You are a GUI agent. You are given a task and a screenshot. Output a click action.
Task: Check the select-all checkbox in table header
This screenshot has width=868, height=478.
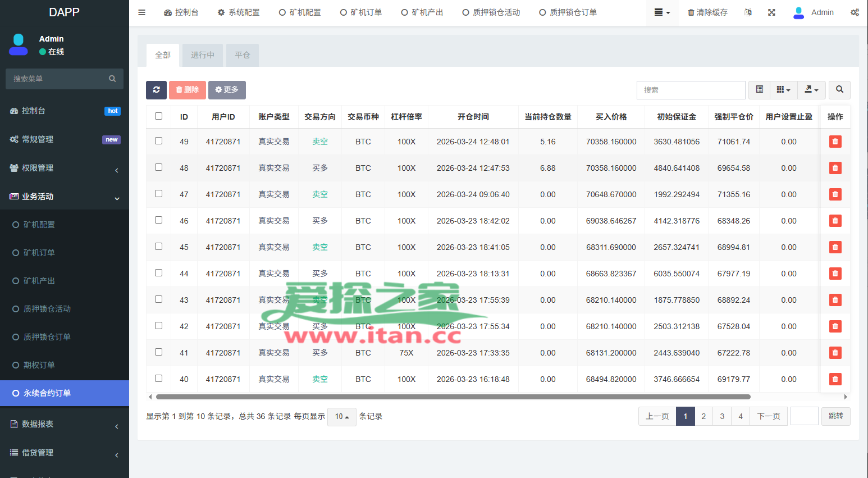158,116
